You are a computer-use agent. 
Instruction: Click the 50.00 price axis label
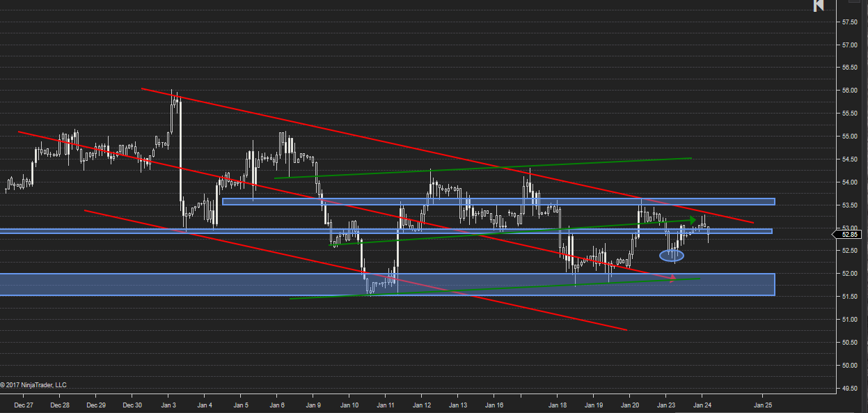849,366
